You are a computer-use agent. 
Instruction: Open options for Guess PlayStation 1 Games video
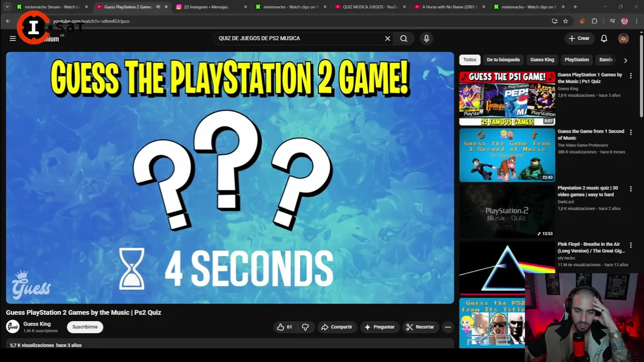click(x=631, y=75)
